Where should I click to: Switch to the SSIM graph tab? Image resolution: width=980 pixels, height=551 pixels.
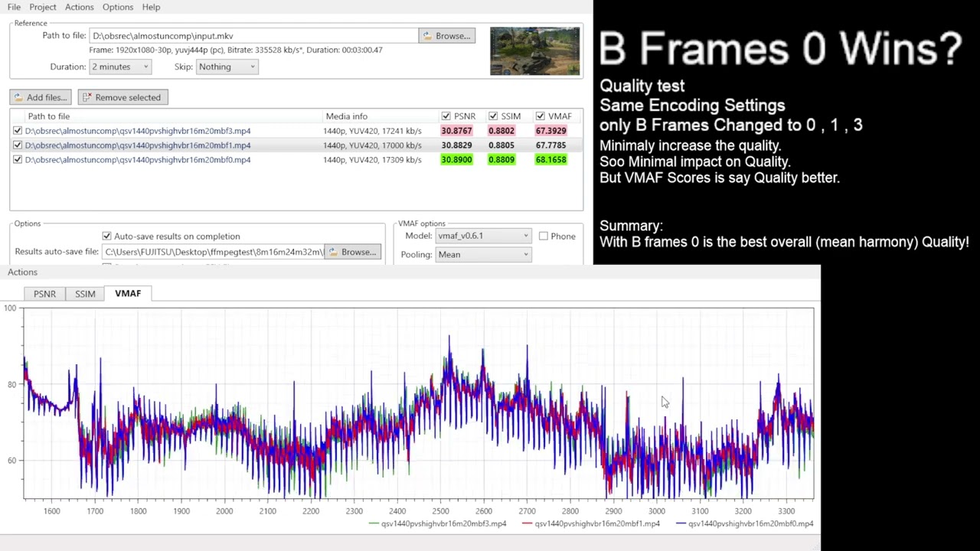point(85,294)
